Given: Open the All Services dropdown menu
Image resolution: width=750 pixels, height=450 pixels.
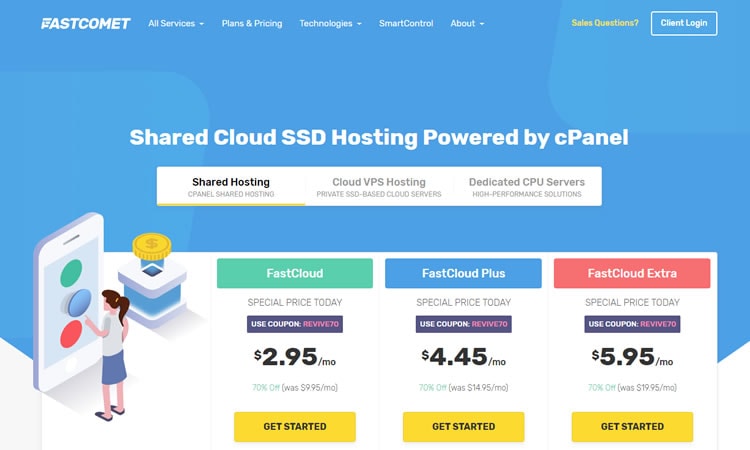Looking at the screenshot, I should [176, 23].
